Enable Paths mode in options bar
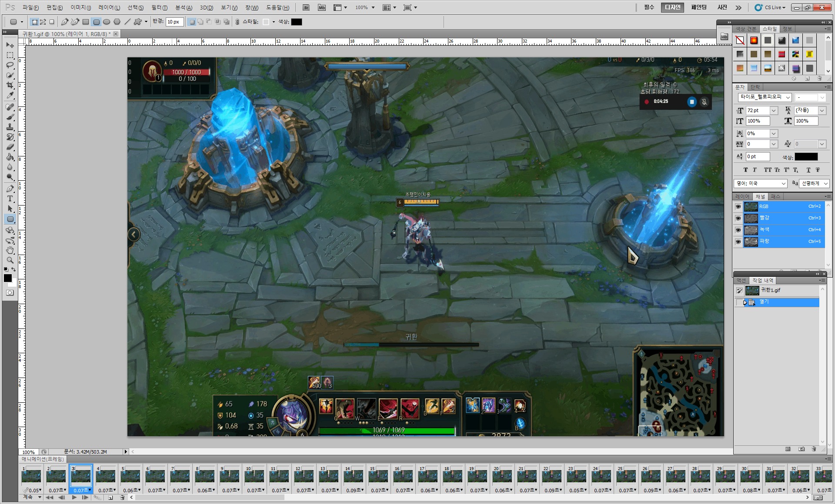The image size is (835, 504). (43, 22)
